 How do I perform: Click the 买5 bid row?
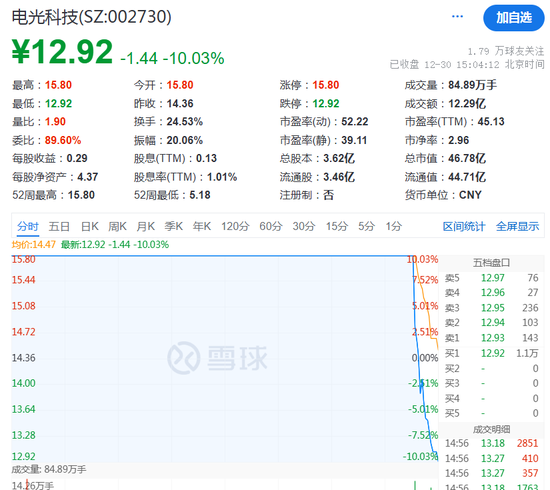point(491,413)
